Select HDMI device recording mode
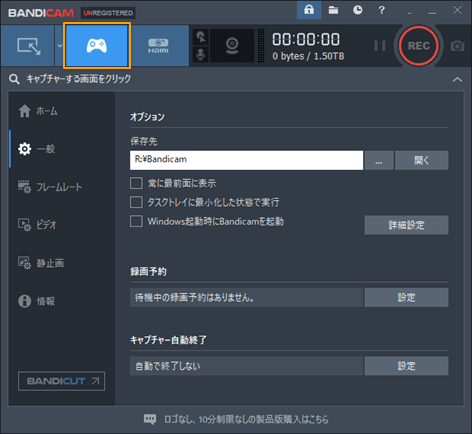Image resolution: width=472 pixels, height=434 pixels. click(158, 46)
